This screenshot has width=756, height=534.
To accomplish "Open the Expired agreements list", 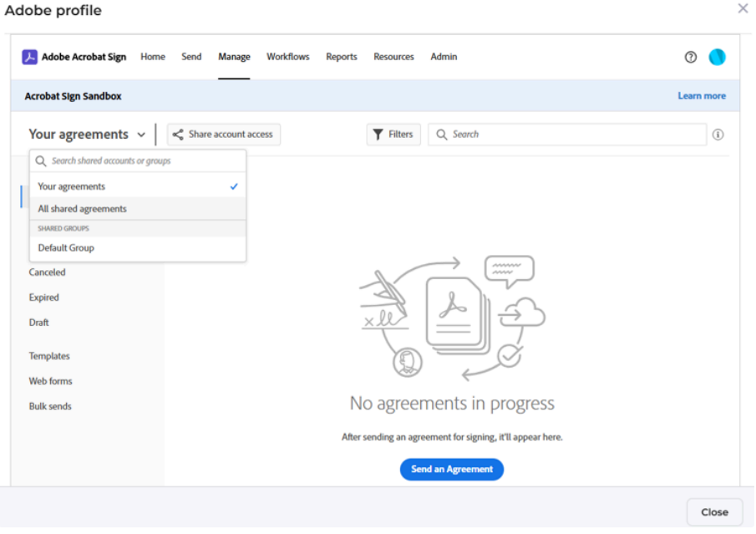I will pos(44,298).
